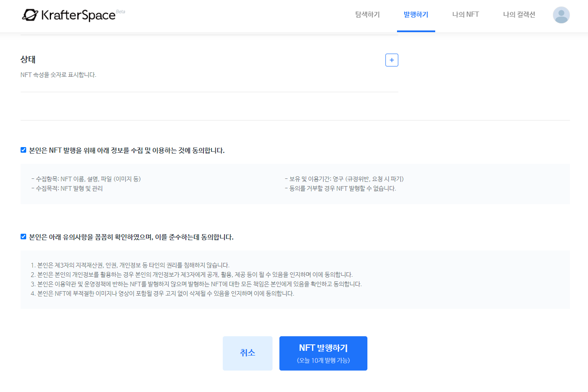The image size is (588, 392).
Task: Select the profile picture icon at top right
Action: coord(561,15)
